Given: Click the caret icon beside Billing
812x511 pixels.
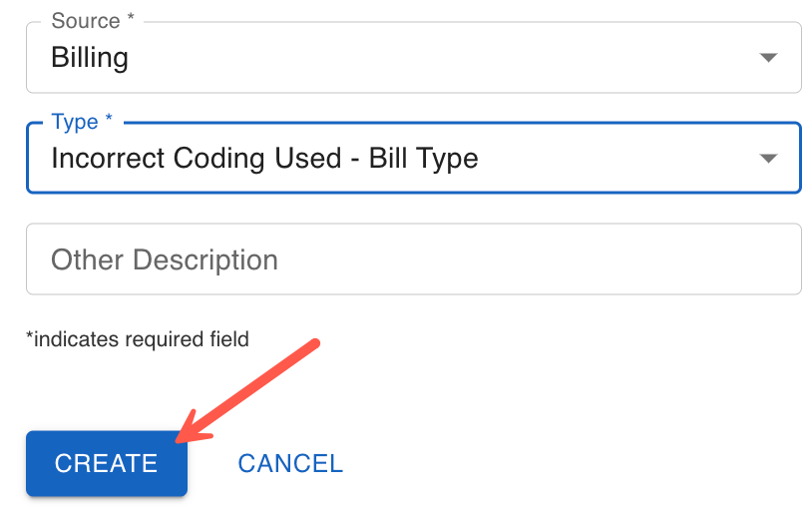Looking at the screenshot, I should [767, 58].
